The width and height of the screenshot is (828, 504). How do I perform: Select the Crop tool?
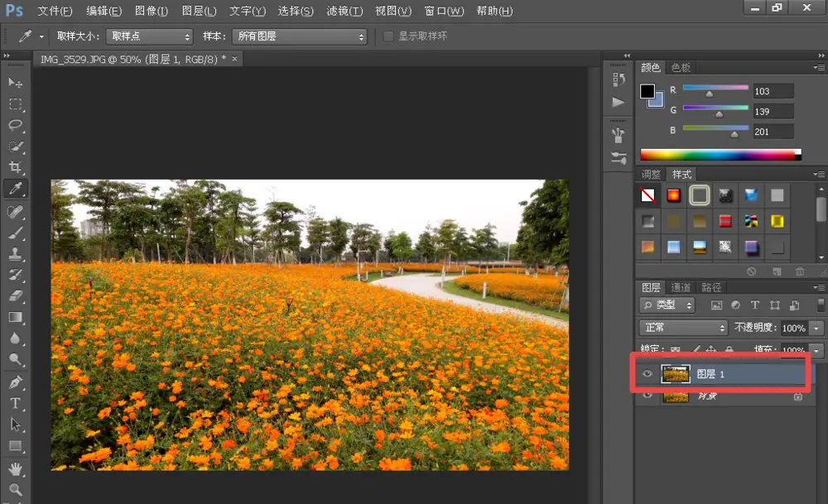tap(16, 168)
